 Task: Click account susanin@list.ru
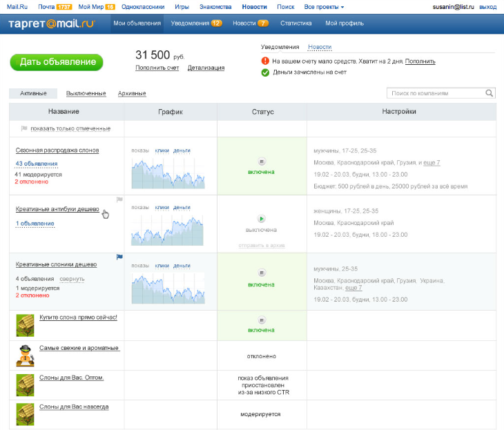pyautogui.click(x=453, y=7)
